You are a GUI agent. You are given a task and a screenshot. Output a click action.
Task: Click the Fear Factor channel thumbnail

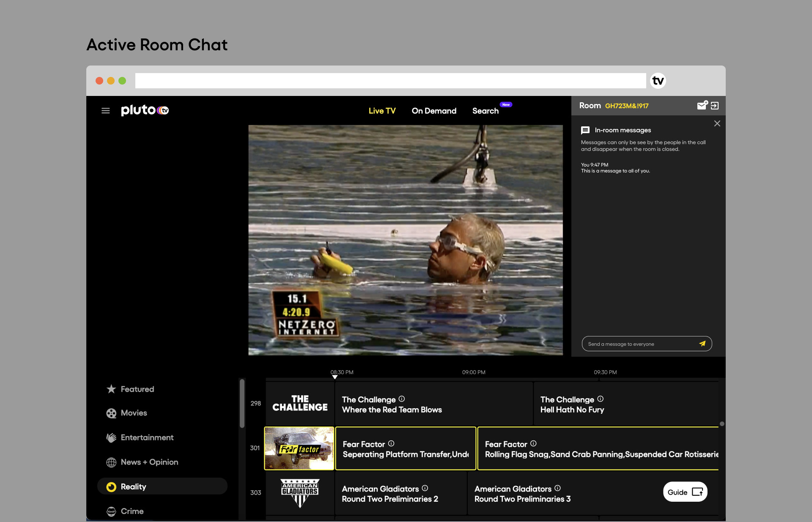[x=299, y=448]
